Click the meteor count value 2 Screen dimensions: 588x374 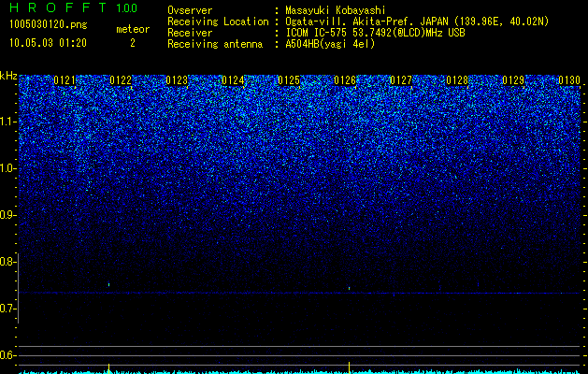(133, 43)
